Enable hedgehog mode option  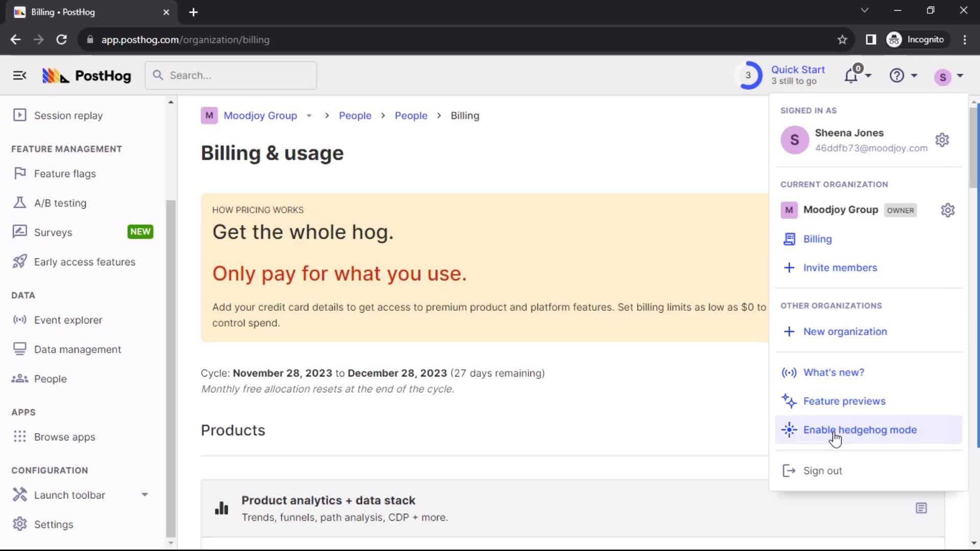860,429
